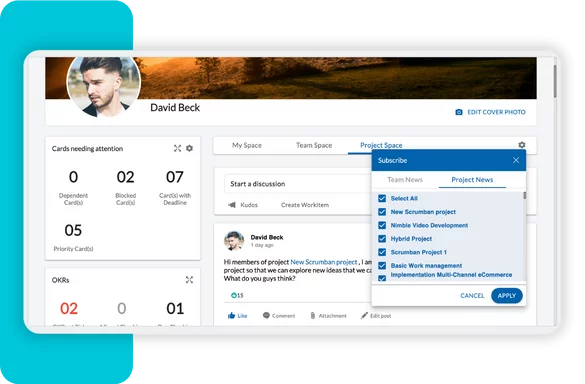Open the My Space tab

point(247,145)
